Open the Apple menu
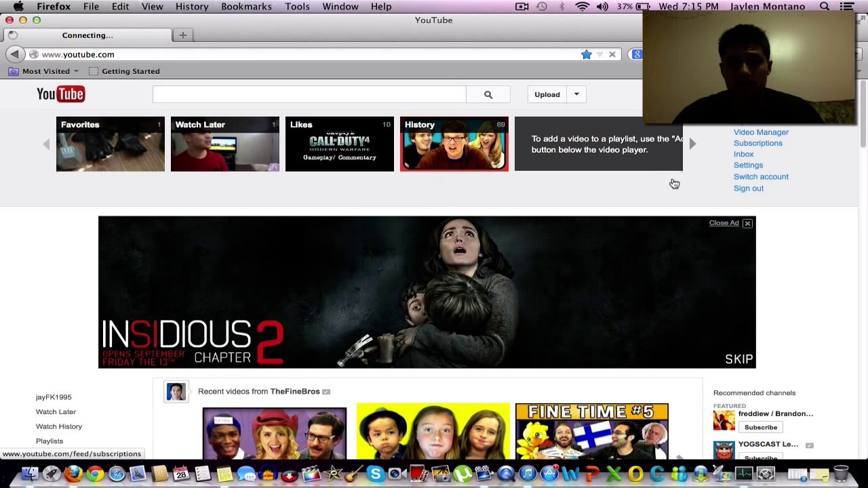Screen dimensions: 868x488 18,6
